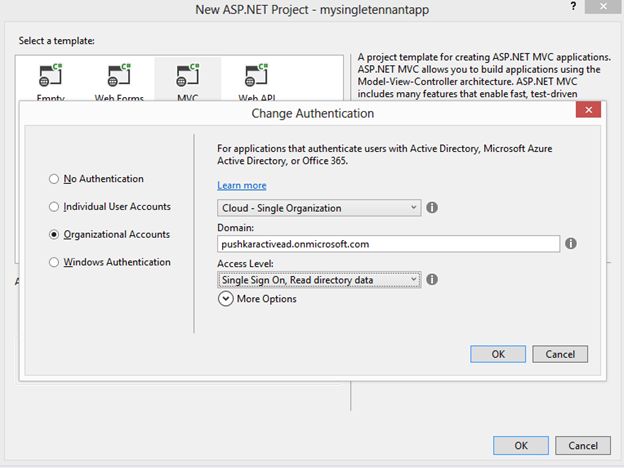The height and width of the screenshot is (468, 624).
Task: Click OK in Change Authentication dialog
Action: coord(498,354)
